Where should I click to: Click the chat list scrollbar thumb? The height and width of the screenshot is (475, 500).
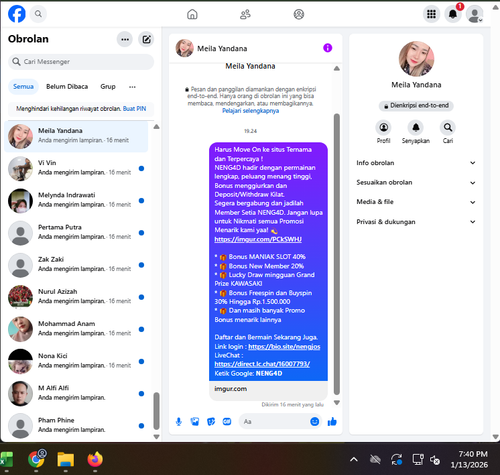tap(156, 411)
